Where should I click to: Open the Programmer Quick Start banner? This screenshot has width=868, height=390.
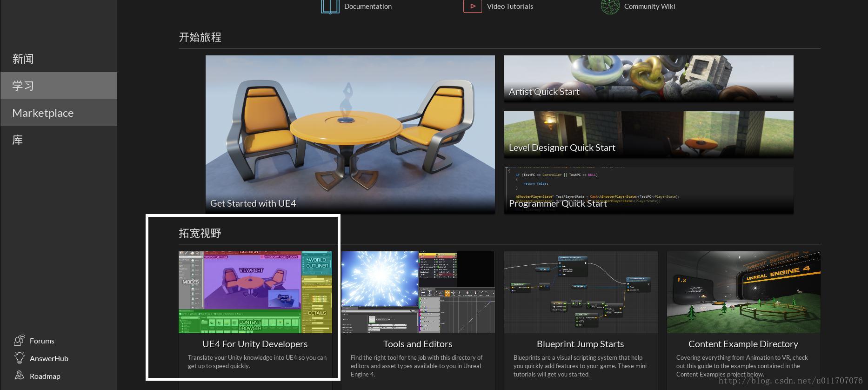click(x=649, y=190)
